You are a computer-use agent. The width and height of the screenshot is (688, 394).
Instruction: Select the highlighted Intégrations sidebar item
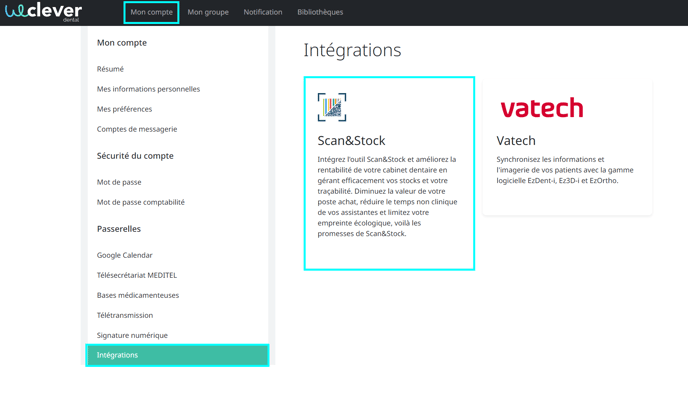point(177,355)
